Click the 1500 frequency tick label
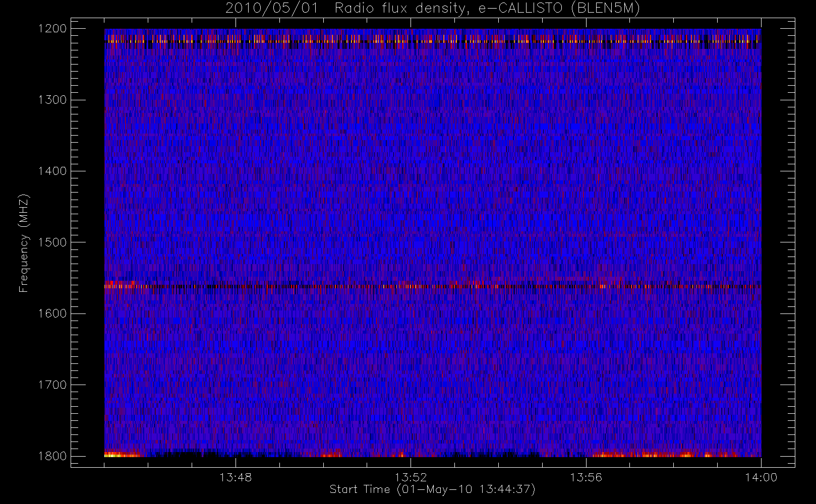This screenshot has width=816, height=504. [53, 242]
